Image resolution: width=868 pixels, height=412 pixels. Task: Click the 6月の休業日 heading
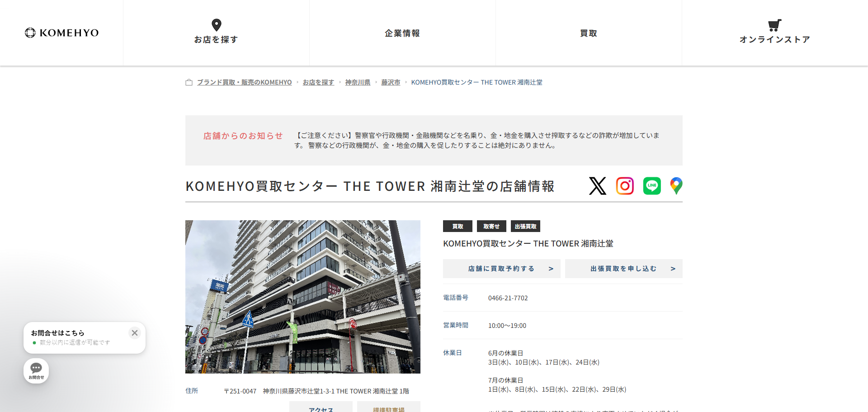click(505, 353)
